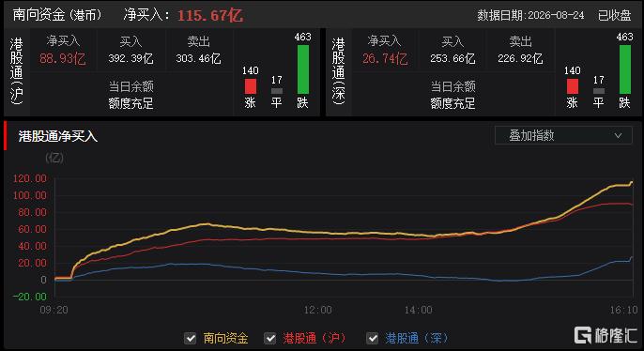Click the 115.67亿 net buy value
644x351 pixels.
point(210,16)
